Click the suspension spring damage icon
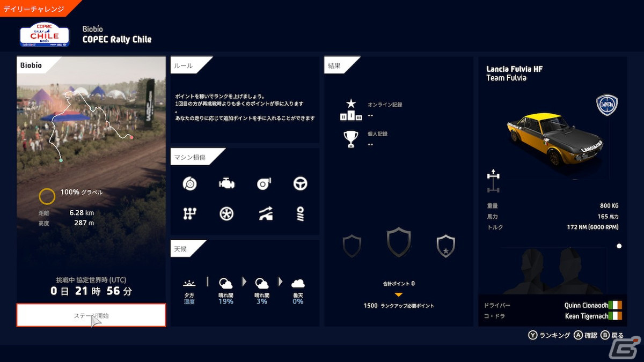The height and width of the screenshot is (362, 644). [x=300, y=213]
